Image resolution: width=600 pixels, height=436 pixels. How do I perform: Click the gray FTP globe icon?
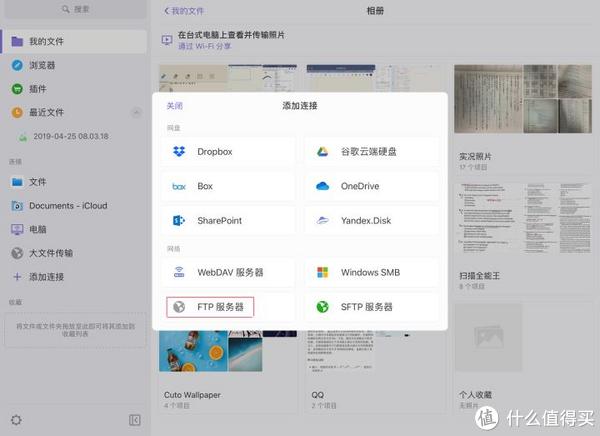pyautogui.click(x=179, y=307)
